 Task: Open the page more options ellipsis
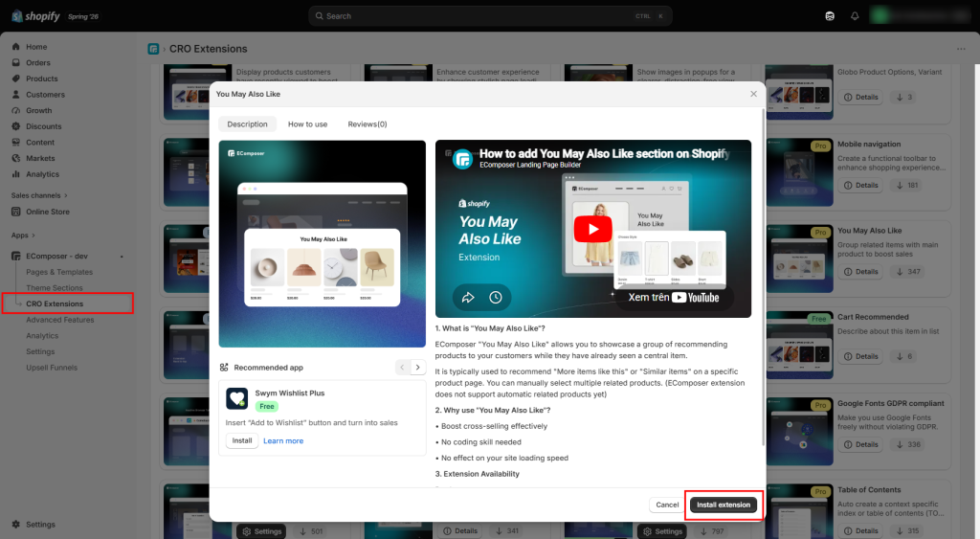(961, 49)
